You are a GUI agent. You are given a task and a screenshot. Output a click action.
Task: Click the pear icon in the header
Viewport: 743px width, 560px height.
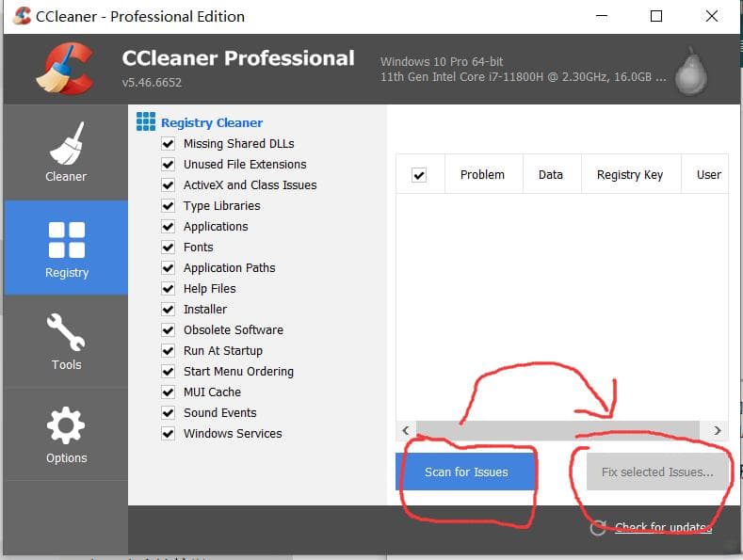click(x=691, y=72)
